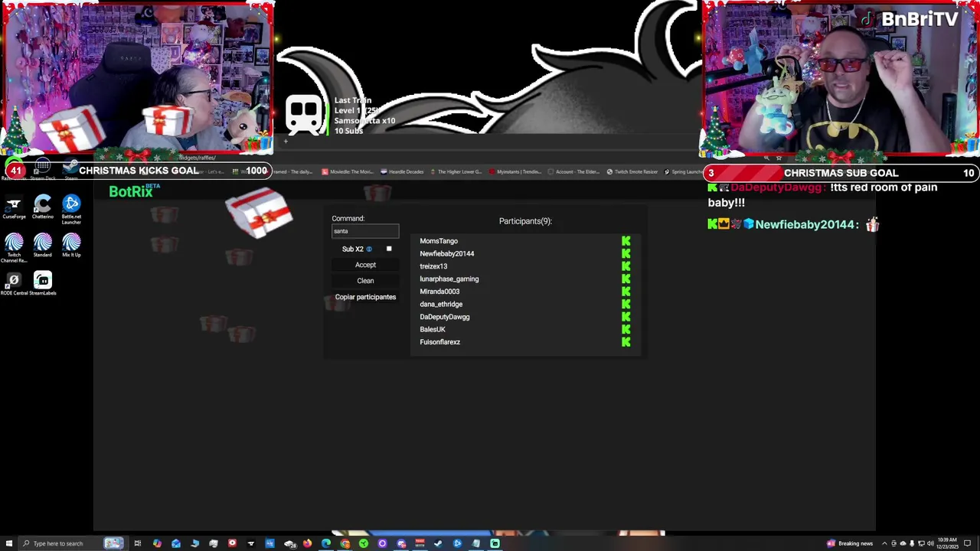Open the Heardle Decades bookmark
Image resolution: width=980 pixels, height=551 pixels.
[403, 171]
